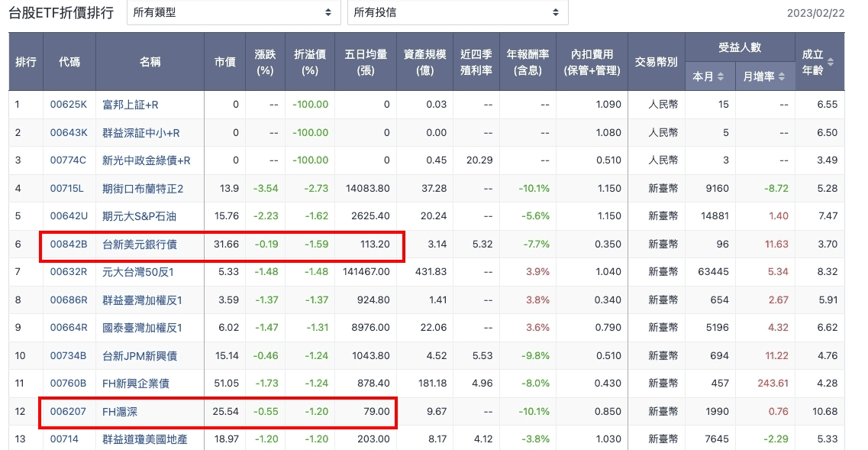
Task: Select the -8.72 monthly growth cell
Action: [776, 189]
